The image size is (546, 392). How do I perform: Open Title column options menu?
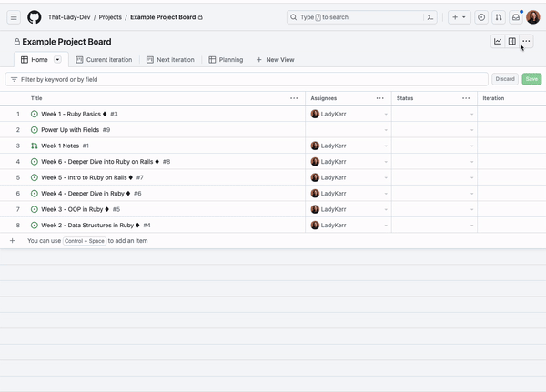coord(294,98)
